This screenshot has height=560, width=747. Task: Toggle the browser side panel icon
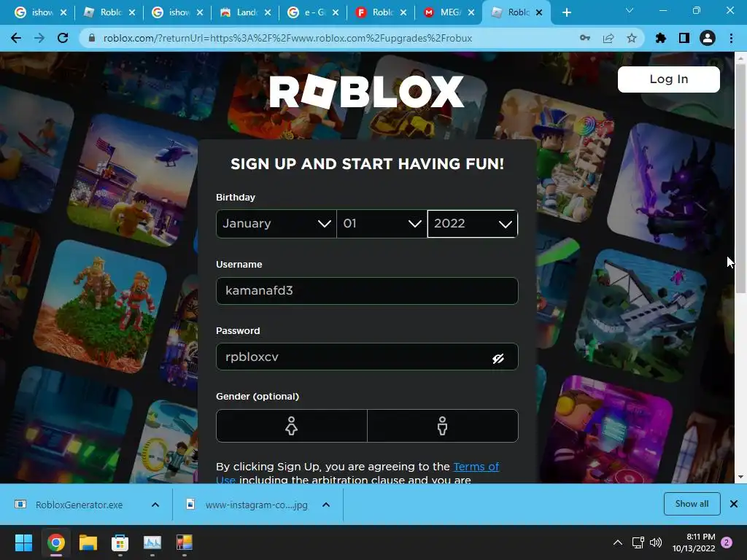click(x=684, y=38)
